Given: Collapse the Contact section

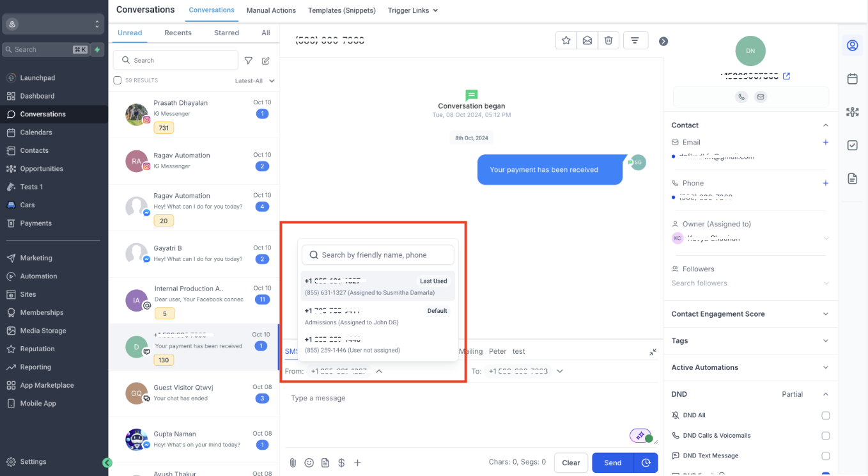Looking at the screenshot, I should coord(825,125).
